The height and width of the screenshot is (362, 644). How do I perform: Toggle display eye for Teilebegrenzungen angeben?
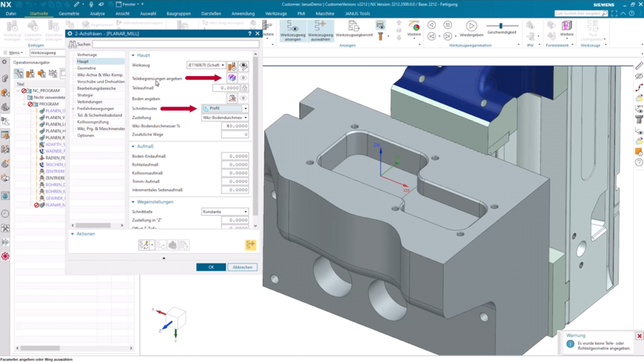243,78
